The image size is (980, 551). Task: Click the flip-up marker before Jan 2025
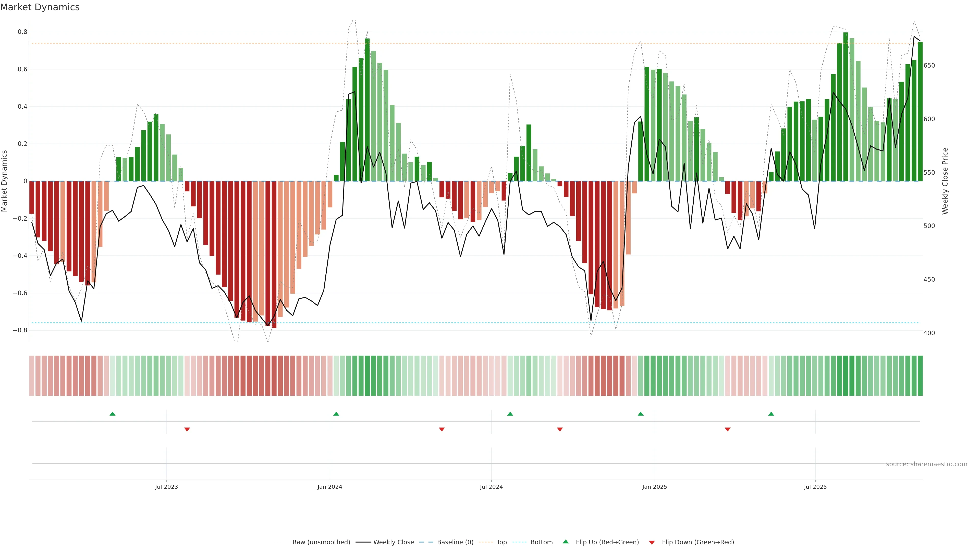[641, 414]
